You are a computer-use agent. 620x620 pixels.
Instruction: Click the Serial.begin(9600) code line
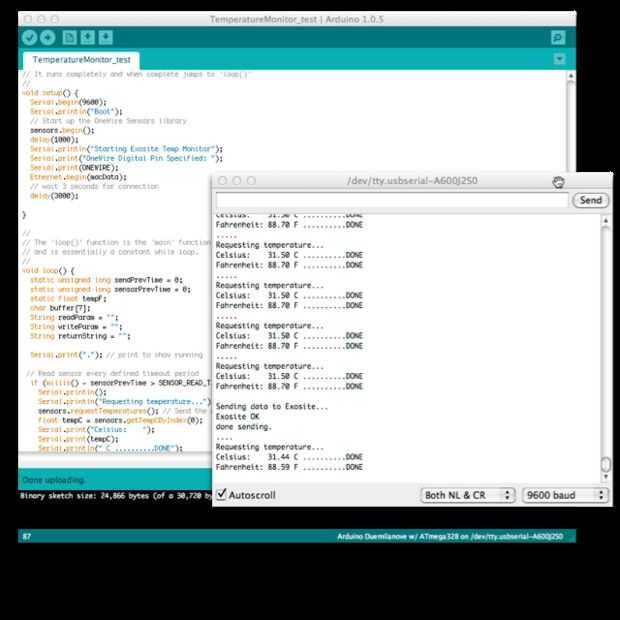click(68, 102)
